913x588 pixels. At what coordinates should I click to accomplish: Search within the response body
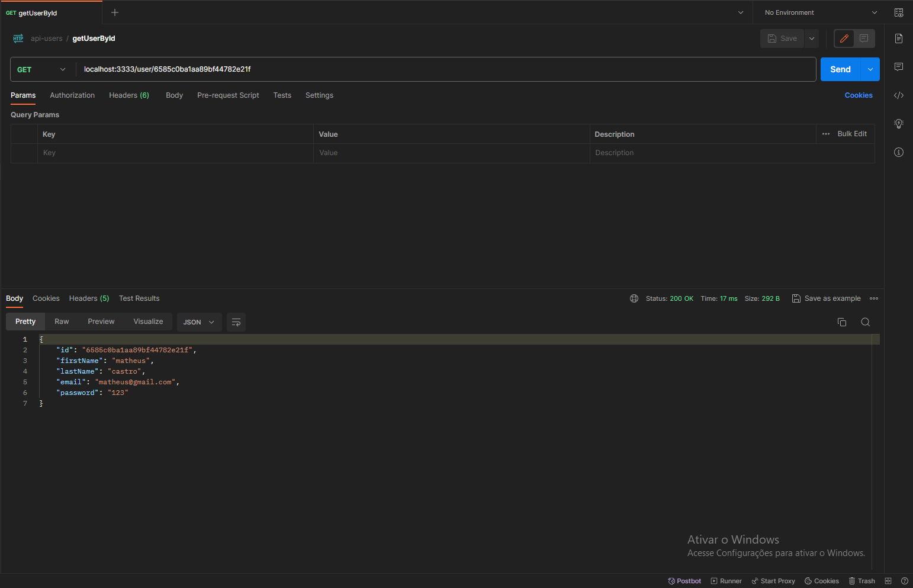pos(866,322)
